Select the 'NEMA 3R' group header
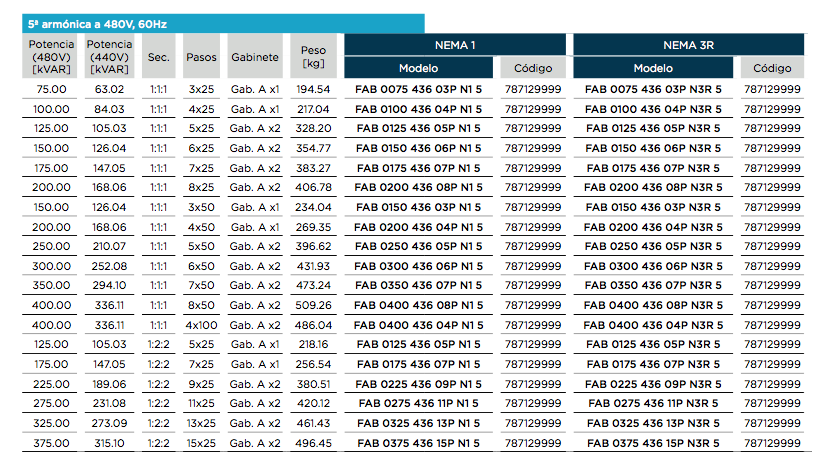819x464 pixels. pos(688,45)
